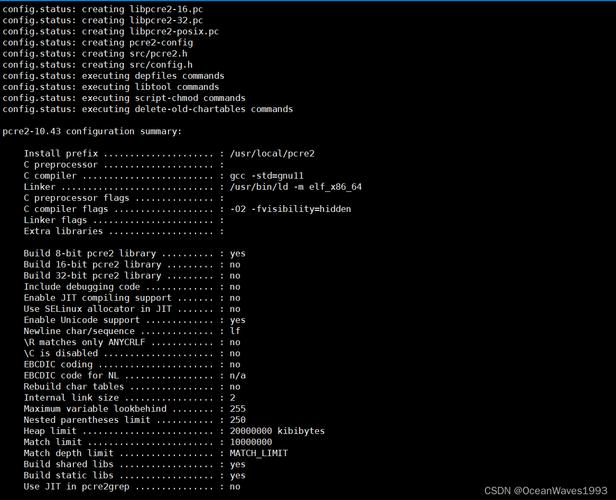616x500 pixels.
Task: Select Heap limit value '20000000 kibibytes'
Action: coord(277,431)
